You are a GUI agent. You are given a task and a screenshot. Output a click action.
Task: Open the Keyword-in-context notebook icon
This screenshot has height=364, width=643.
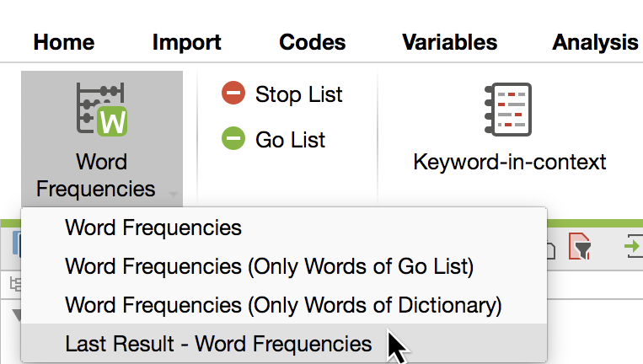[509, 110]
